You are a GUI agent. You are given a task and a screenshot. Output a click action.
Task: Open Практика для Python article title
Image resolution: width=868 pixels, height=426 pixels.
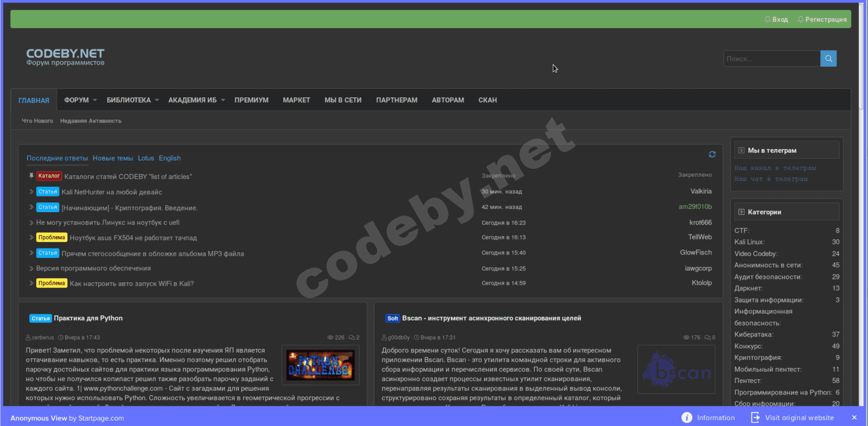point(88,318)
